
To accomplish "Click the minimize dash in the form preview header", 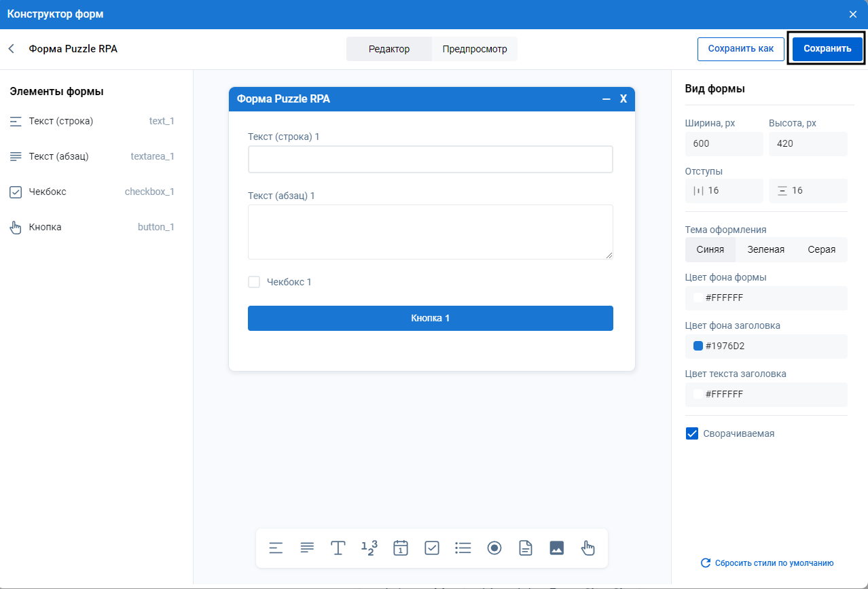I will 607,99.
